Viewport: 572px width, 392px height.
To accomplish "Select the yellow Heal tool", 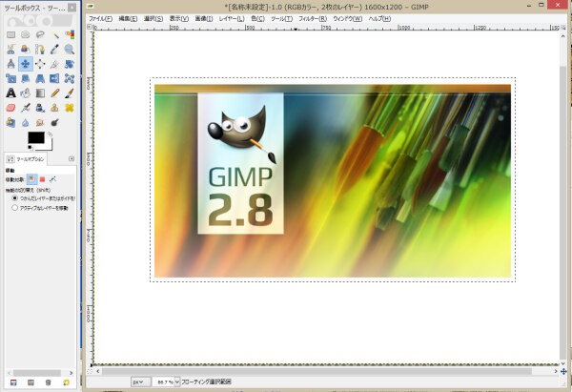I will coord(70,108).
